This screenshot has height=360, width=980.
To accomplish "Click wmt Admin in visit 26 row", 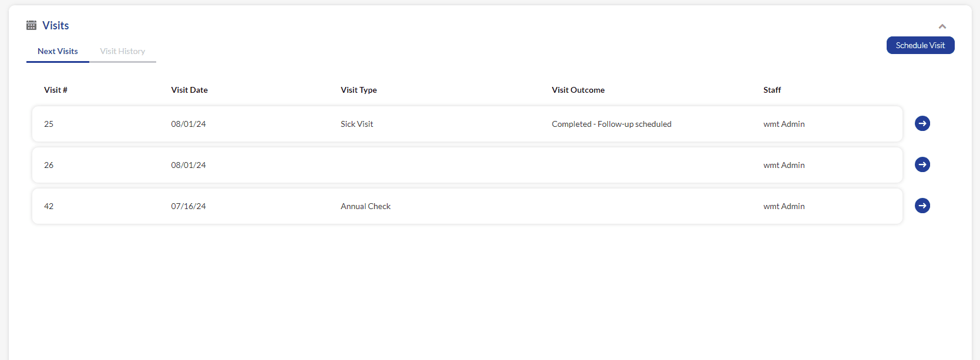I will tap(784, 165).
